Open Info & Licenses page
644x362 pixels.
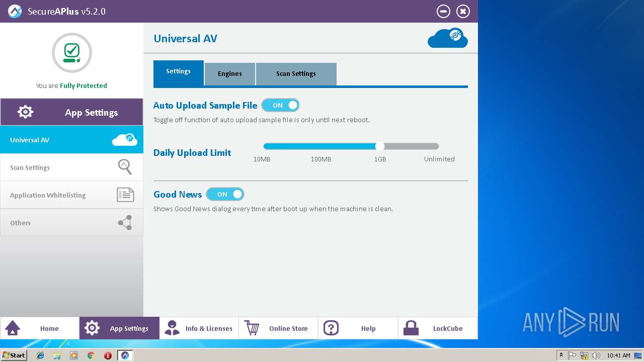point(199,328)
